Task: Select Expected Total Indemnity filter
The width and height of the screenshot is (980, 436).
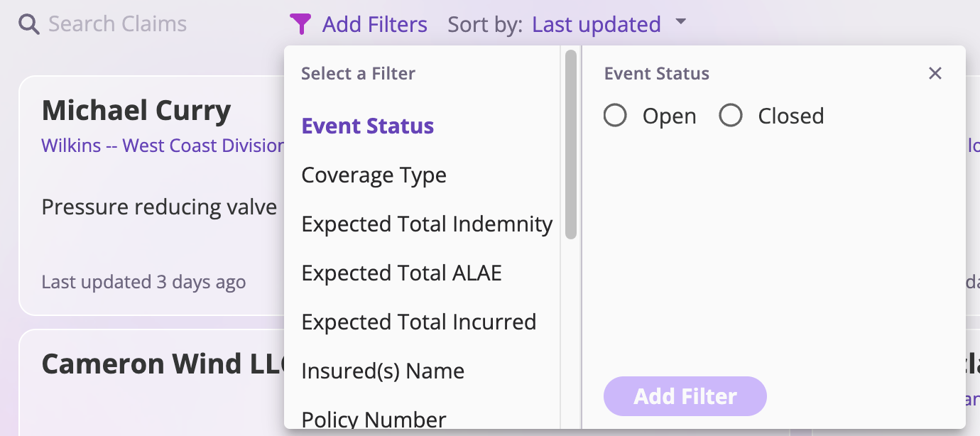Action: click(x=427, y=224)
